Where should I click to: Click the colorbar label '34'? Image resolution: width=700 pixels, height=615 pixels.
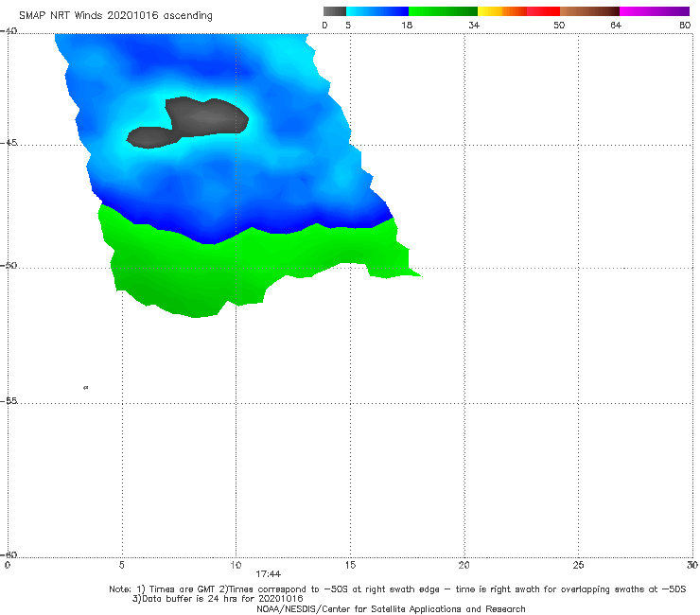tap(474, 25)
